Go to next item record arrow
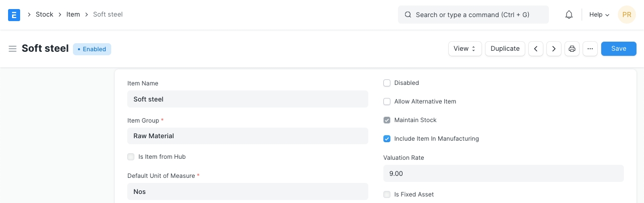644x203 pixels. tap(554, 49)
